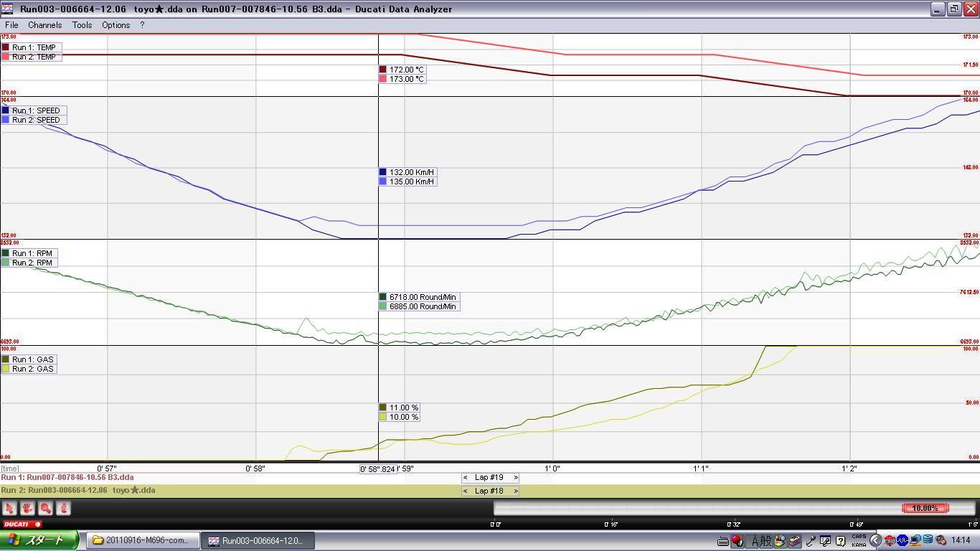Click the Run 2 SPEED light blue swatch
Viewport: 980px width, 551px height.
[x=6, y=120]
